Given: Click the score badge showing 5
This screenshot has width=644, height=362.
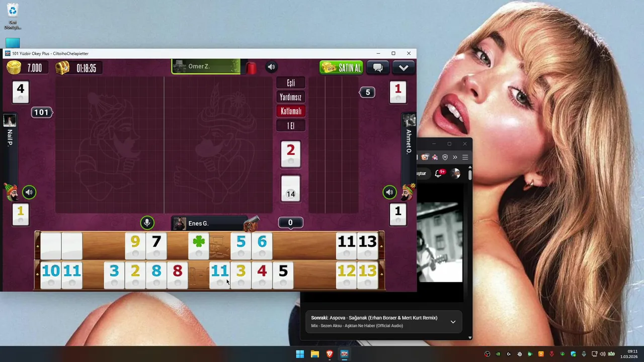Looking at the screenshot, I should tap(367, 92).
